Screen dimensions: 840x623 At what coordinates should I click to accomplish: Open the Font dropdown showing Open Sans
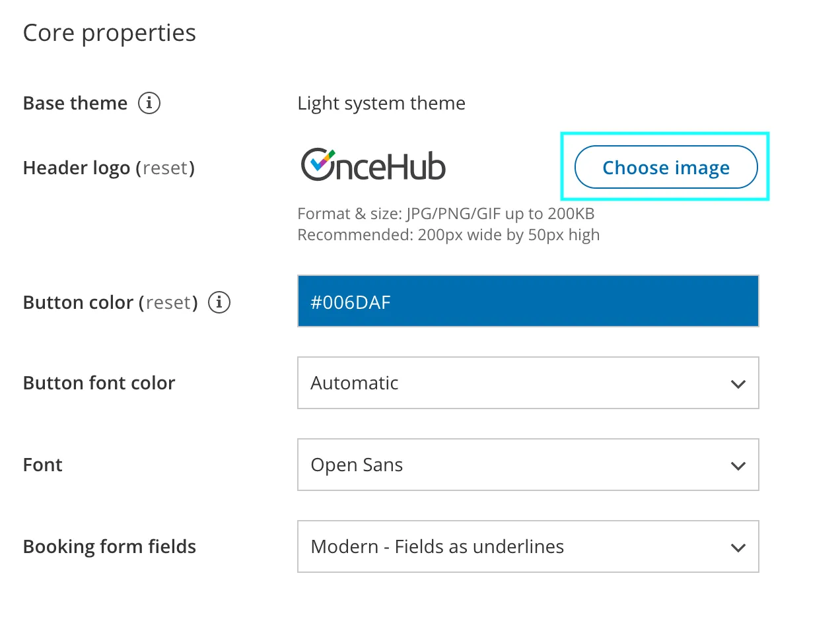pyautogui.click(x=528, y=465)
